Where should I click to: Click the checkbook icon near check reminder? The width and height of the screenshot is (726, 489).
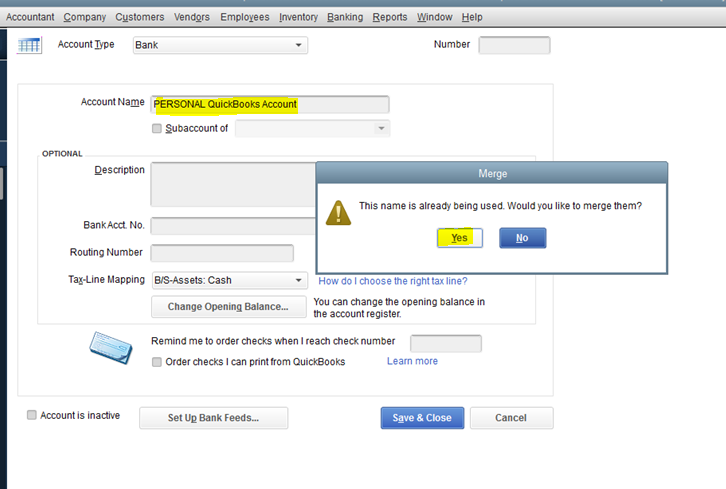tap(111, 347)
